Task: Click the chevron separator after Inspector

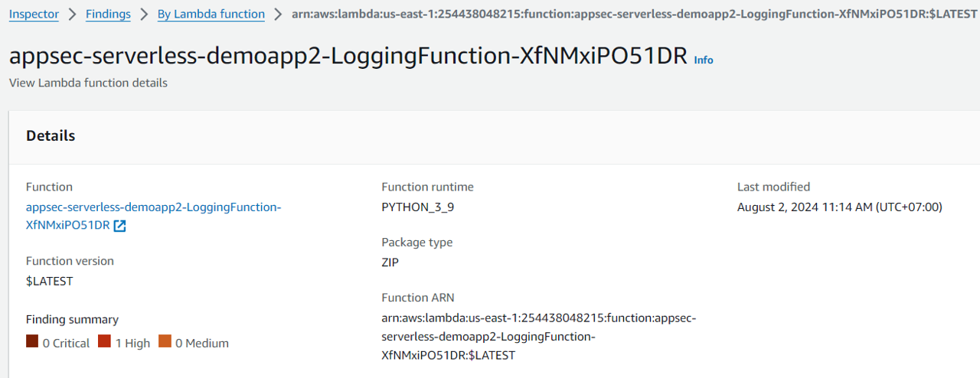Action: point(72,14)
